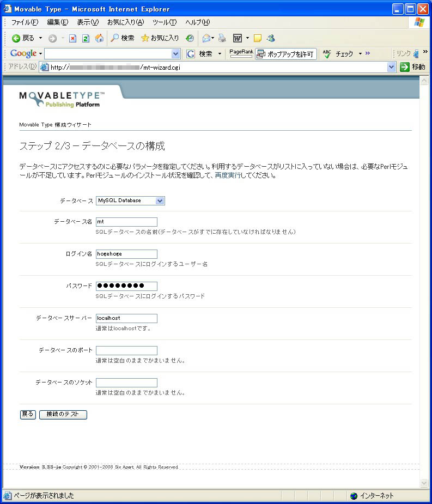Expand the address bar URL dropdown
The height and width of the screenshot is (504, 432).
coord(391,67)
